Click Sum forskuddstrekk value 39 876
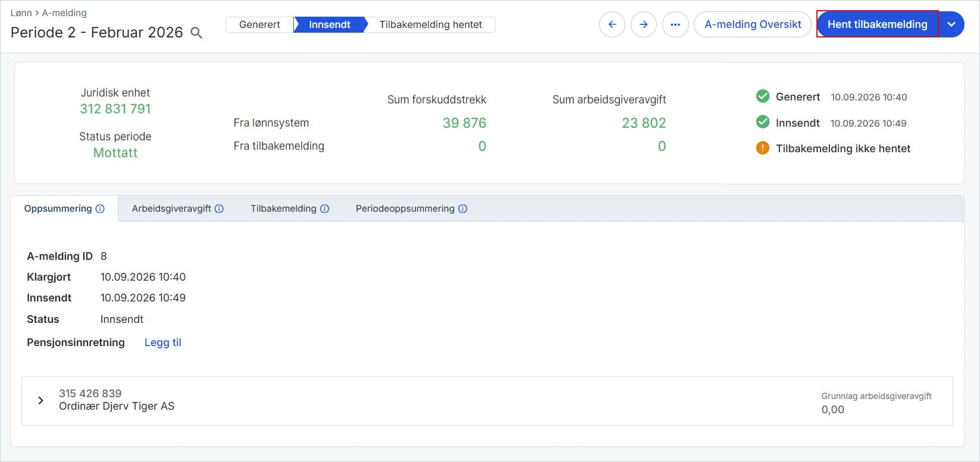The image size is (980, 462). (x=465, y=123)
